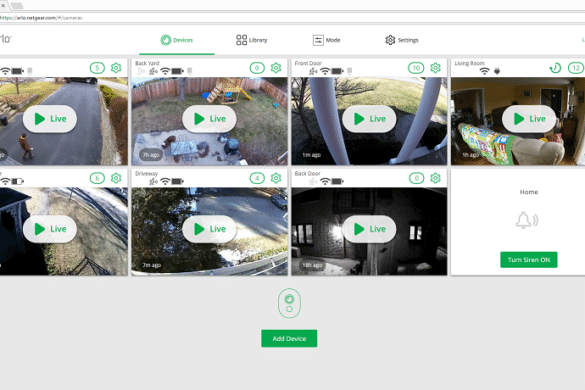Click the Driveway battery icon

[178, 181]
